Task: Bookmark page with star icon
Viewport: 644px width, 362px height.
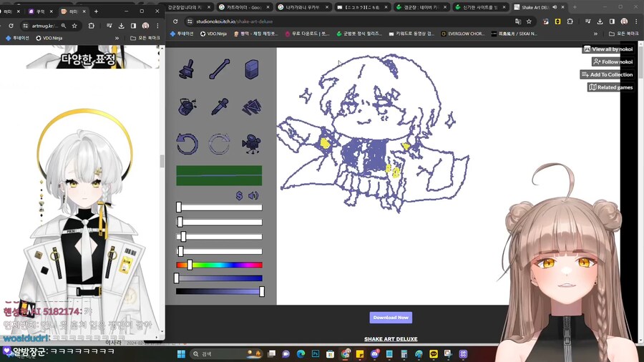Action: [529, 21]
